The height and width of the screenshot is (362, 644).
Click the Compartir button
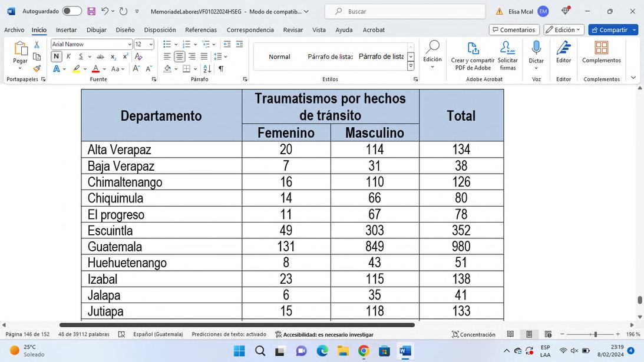point(609,29)
